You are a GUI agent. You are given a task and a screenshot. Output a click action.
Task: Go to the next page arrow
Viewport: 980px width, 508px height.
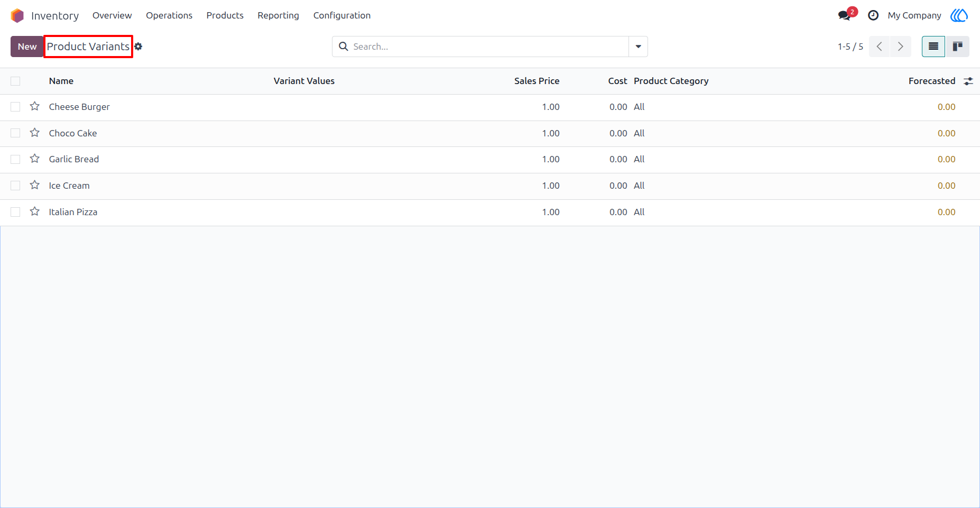pos(901,47)
